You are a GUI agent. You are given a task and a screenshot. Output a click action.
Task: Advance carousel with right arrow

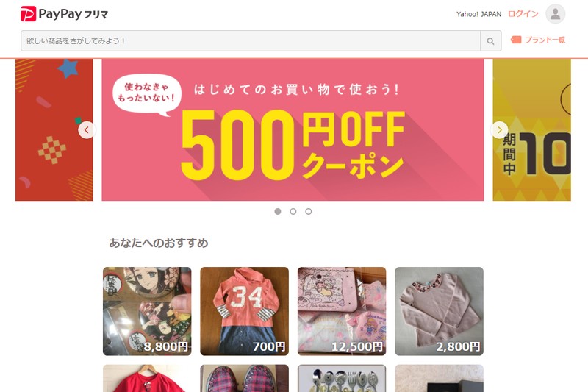499,129
